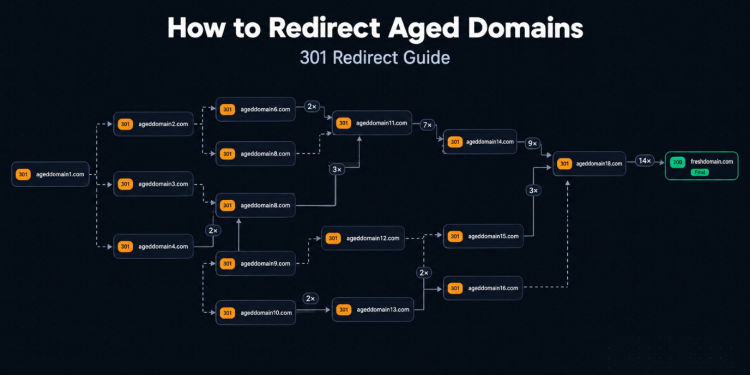The image size is (750, 375).
Task: Click the 2× label after ageddomain6.com
Action: pyautogui.click(x=311, y=107)
